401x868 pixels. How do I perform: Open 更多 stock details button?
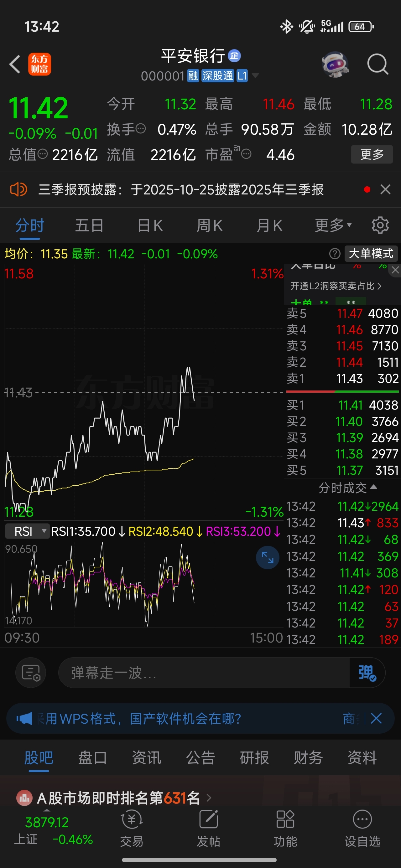click(372, 154)
